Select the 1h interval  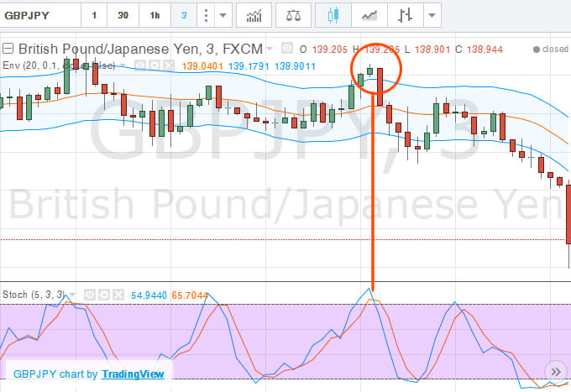tap(155, 15)
